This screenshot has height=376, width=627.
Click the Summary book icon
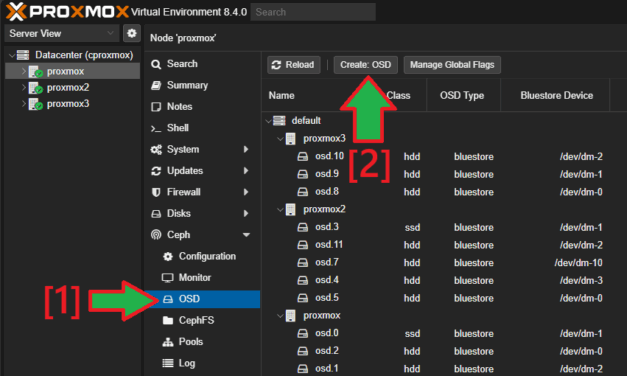(x=156, y=85)
